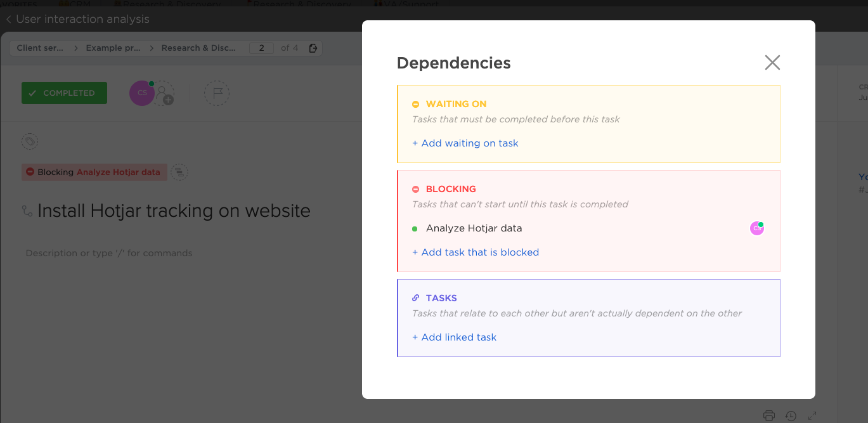Click the green status dot beside Analyze Hotjar data
This screenshot has height=423, width=868.
[415, 228]
